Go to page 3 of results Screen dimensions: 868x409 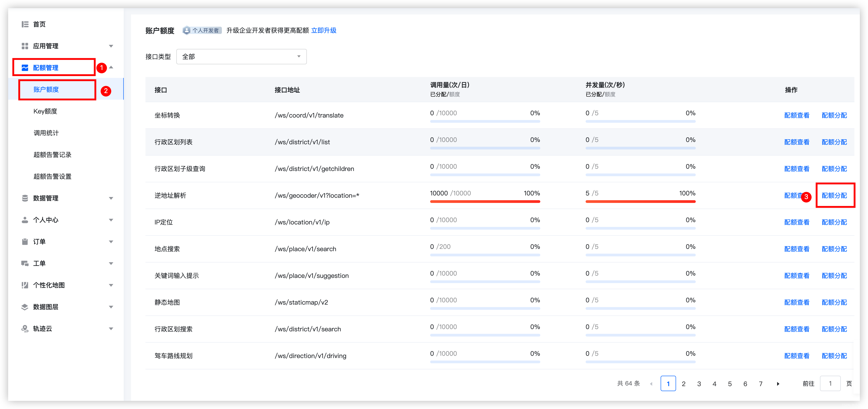click(x=699, y=384)
